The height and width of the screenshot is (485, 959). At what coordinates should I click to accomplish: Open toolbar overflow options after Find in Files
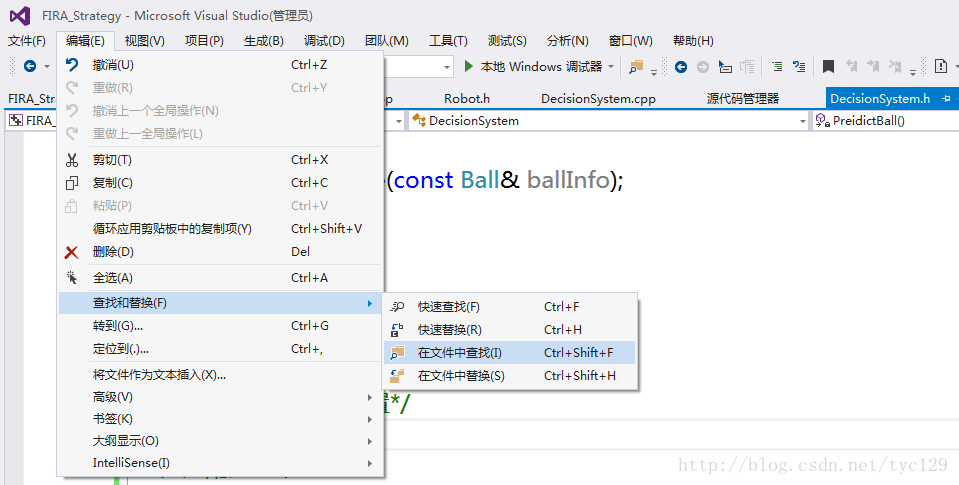click(x=654, y=72)
